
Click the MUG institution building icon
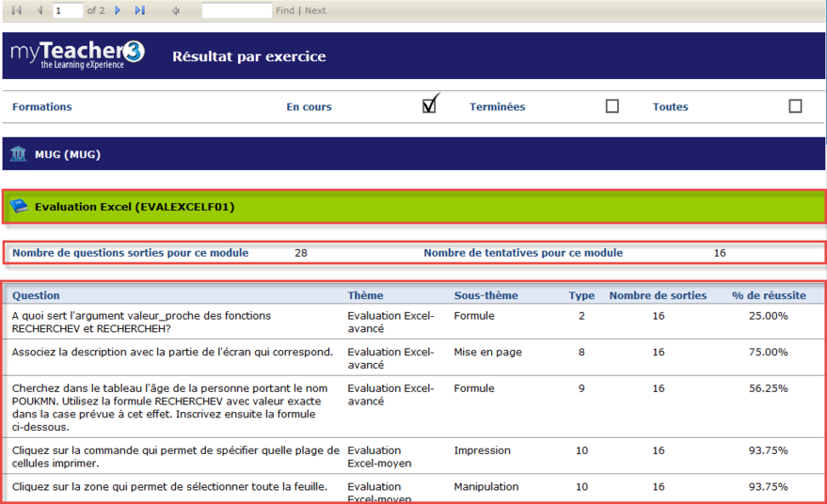pyautogui.click(x=18, y=154)
